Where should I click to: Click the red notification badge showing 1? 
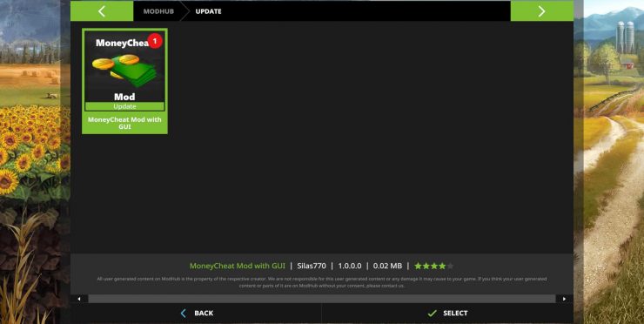pos(155,41)
